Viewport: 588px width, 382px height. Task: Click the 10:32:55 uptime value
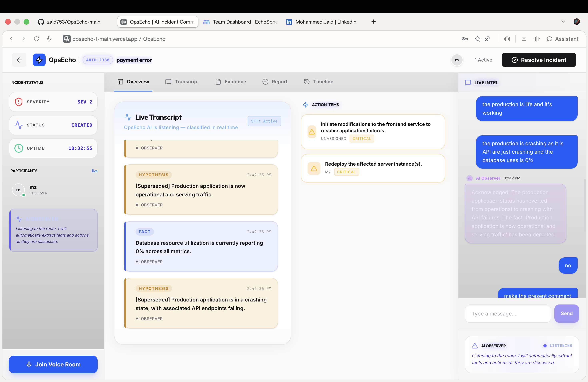point(80,148)
